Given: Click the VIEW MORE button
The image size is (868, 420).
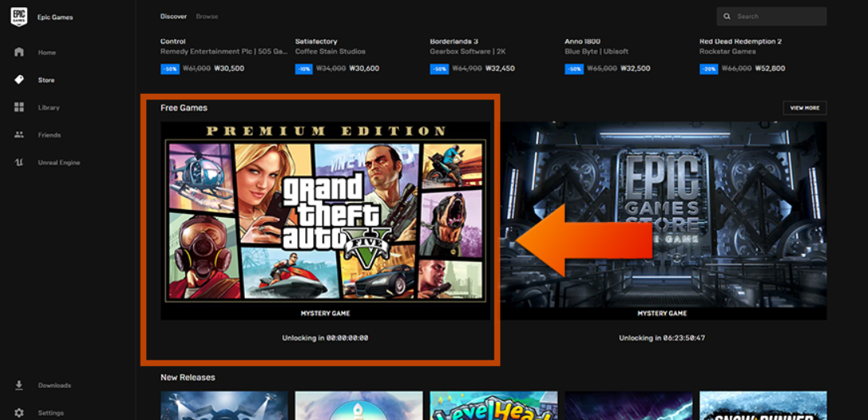Looking at the screenshot, I should (x=804, y=108).
